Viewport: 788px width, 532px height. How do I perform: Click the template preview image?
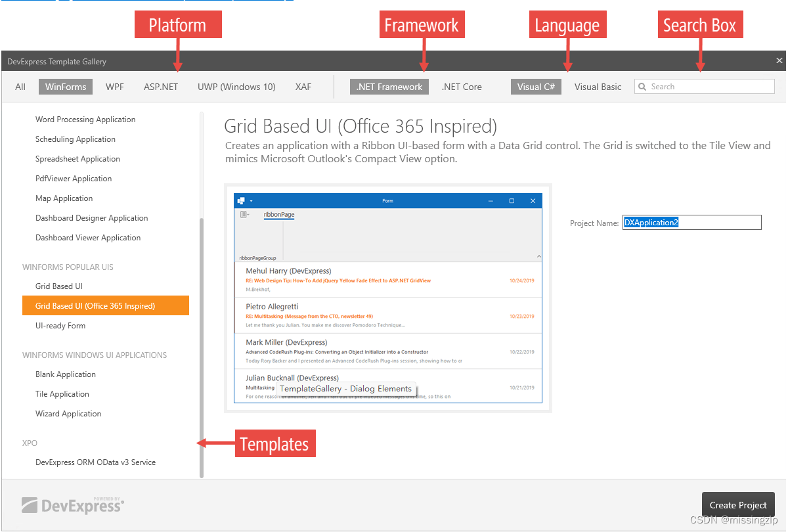coord(388,298)
